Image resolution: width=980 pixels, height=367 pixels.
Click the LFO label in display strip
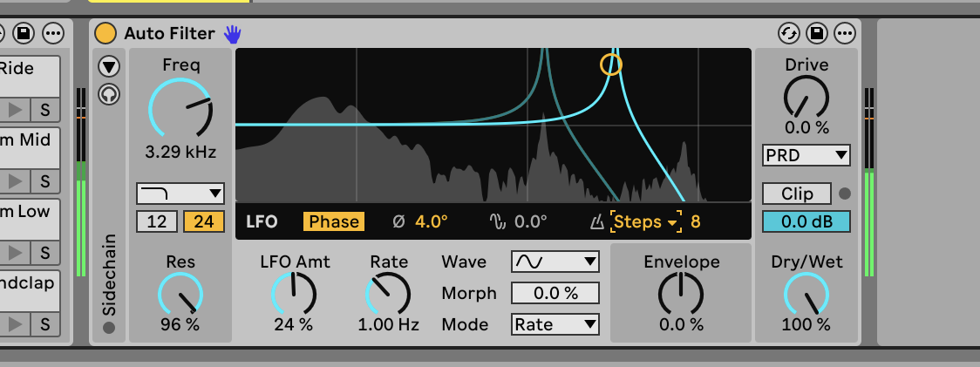[x=262, y=221]
